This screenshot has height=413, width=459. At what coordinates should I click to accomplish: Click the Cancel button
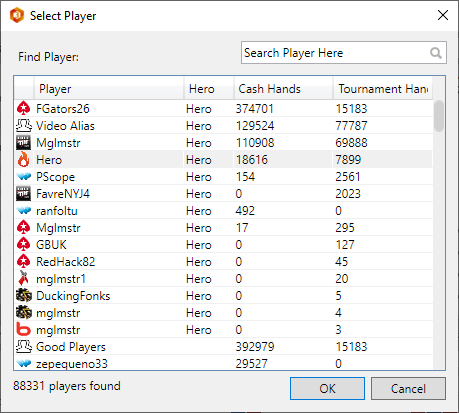pyautogui.click(x=408, y=388)
